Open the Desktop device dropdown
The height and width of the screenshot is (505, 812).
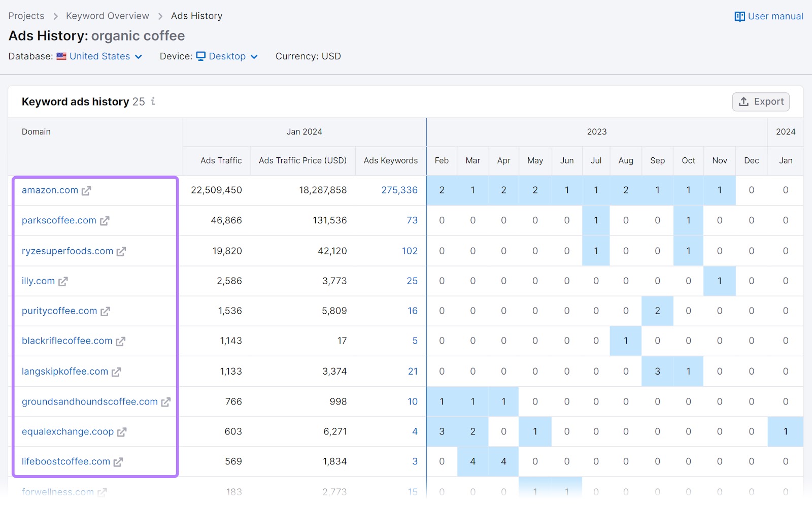tap(226, 56)
